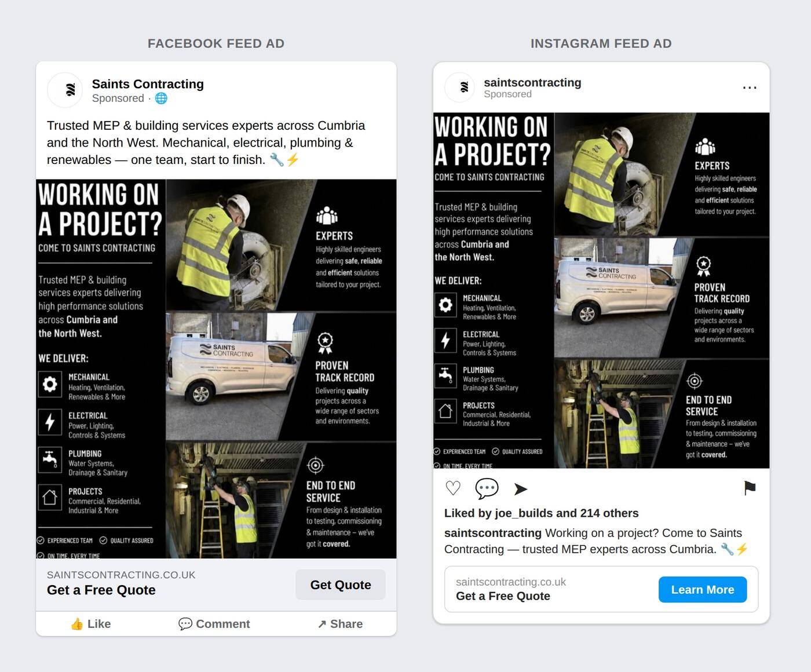
Task: Click the Proven Track Record award icon in the Instagram ad image
Action: tap(703, 266)
